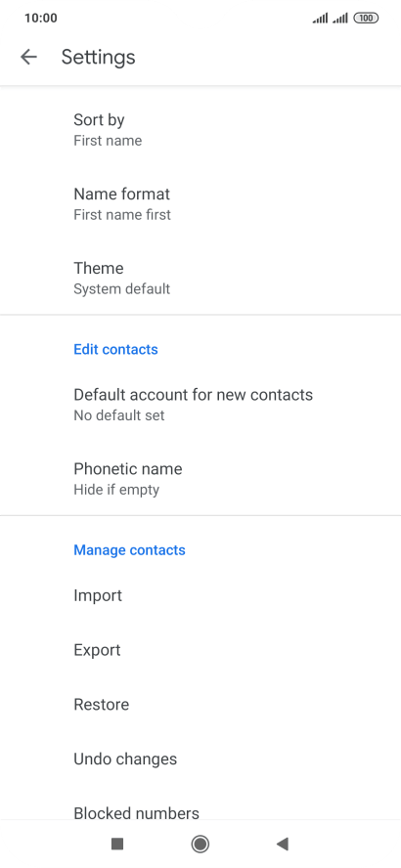Open Blocked numbers

coord(200,812)
